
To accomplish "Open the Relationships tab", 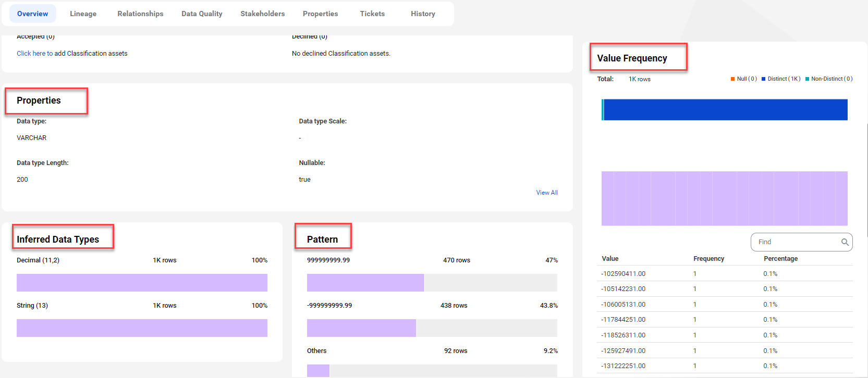I will pos(140,14).
